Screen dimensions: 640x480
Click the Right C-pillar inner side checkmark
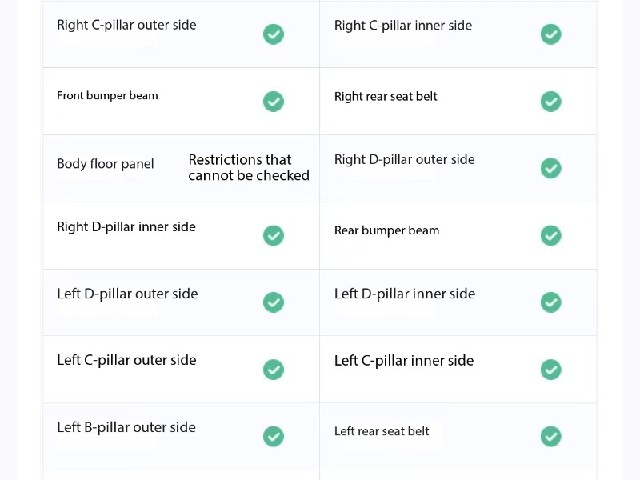[x=551, y=34]
